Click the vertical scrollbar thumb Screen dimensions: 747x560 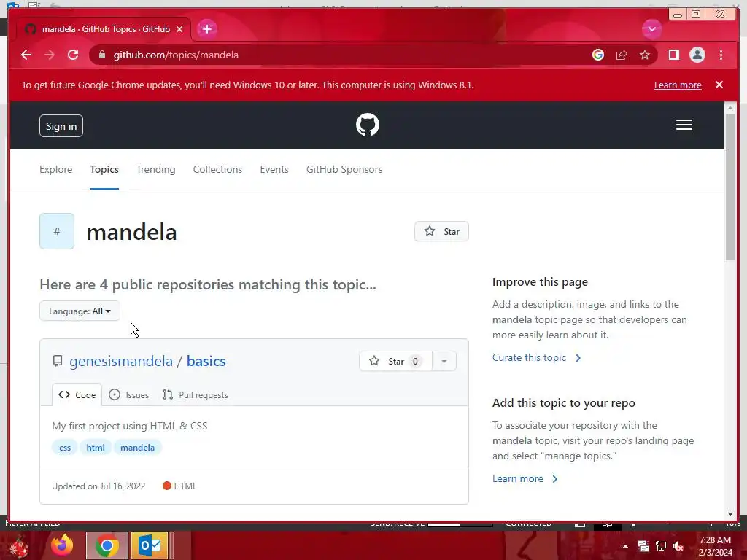pos(730,187)
